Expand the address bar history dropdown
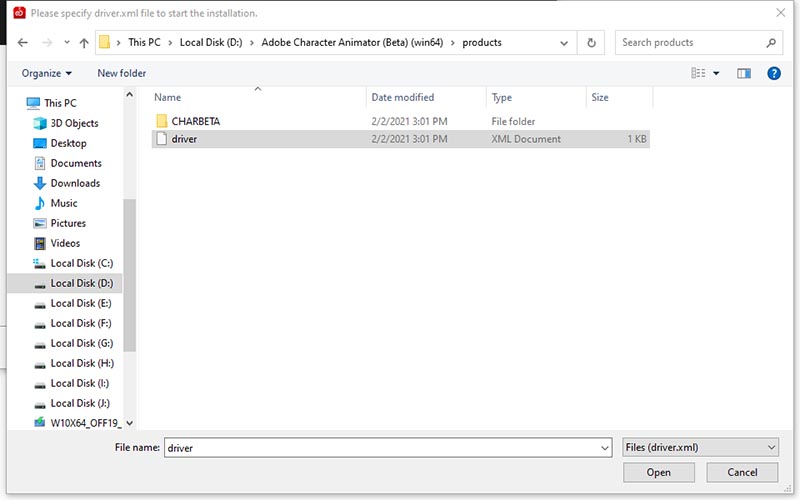Image resolution: width=800 pixels, height=500 pixels. click(x=564, y=43)
